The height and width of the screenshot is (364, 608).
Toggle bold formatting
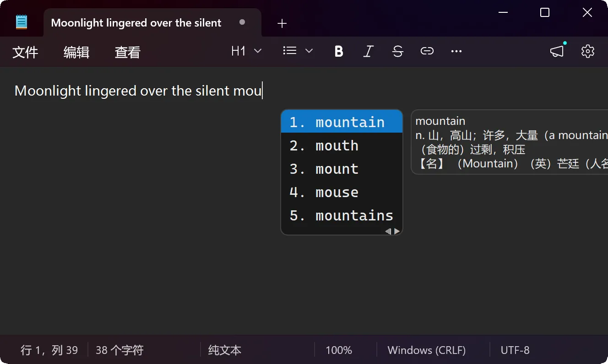(339, 51)
